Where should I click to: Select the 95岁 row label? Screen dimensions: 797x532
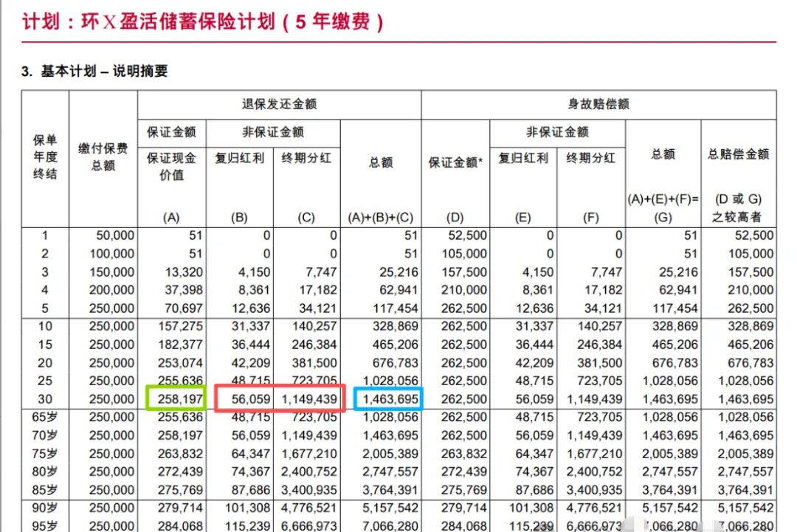(x=44, y=525)
